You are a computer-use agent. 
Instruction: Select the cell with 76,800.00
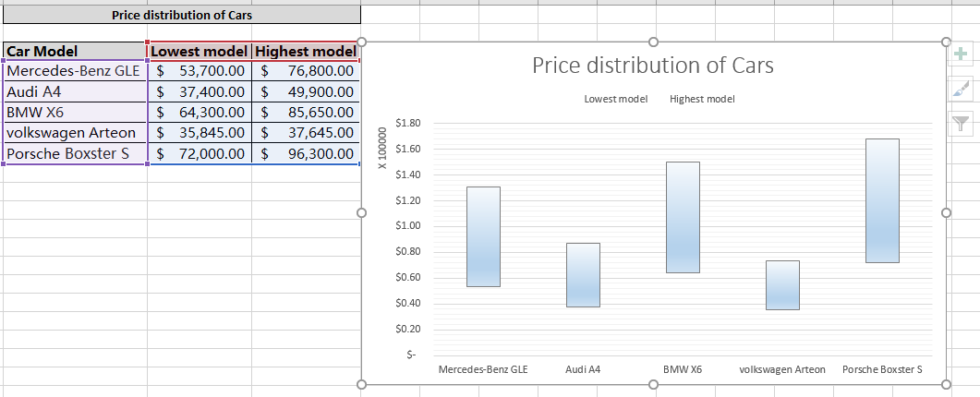[306, 71]
